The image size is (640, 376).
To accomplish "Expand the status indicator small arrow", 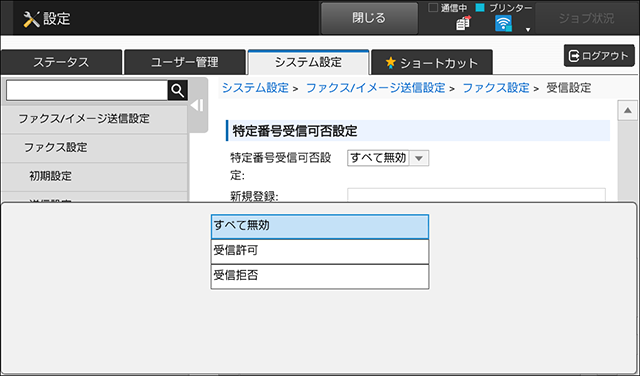I will pos(528,29).
